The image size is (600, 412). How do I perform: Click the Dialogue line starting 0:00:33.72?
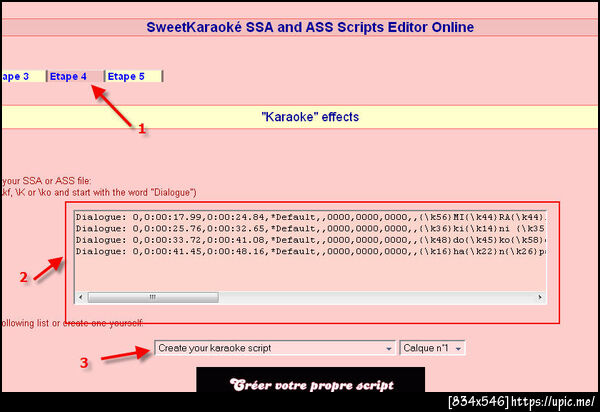(310, 240)
